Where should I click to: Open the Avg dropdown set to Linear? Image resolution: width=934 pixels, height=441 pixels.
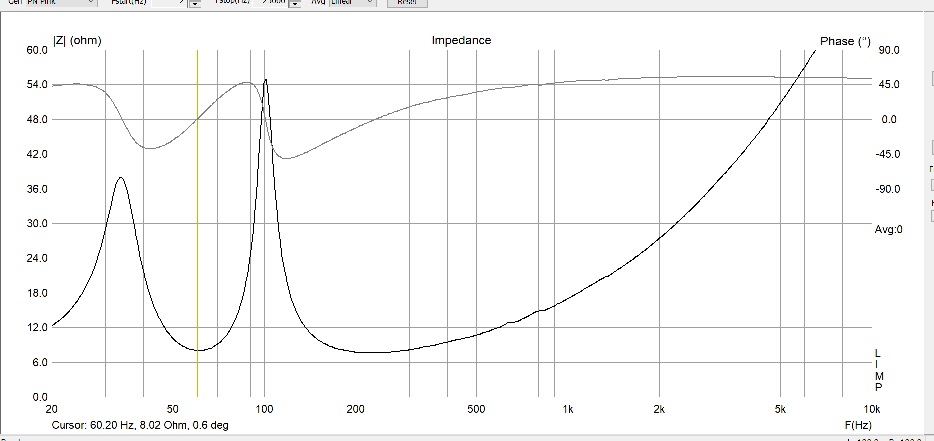point(353,2)
